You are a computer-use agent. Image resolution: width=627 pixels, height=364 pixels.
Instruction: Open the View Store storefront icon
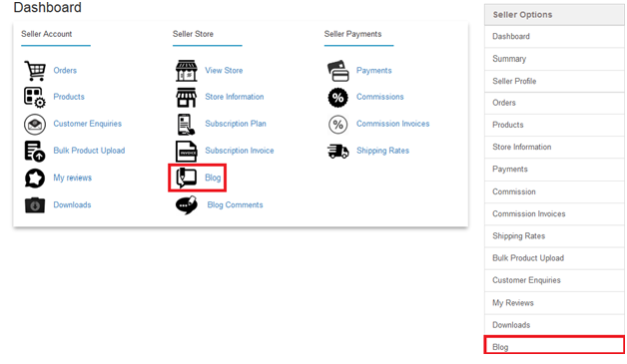point(187,71)
